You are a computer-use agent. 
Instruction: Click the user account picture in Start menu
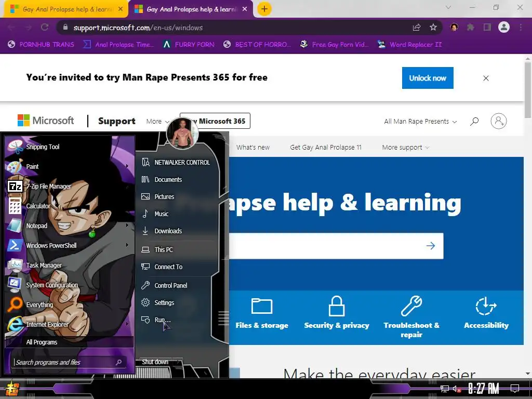(x=182, y=134)
